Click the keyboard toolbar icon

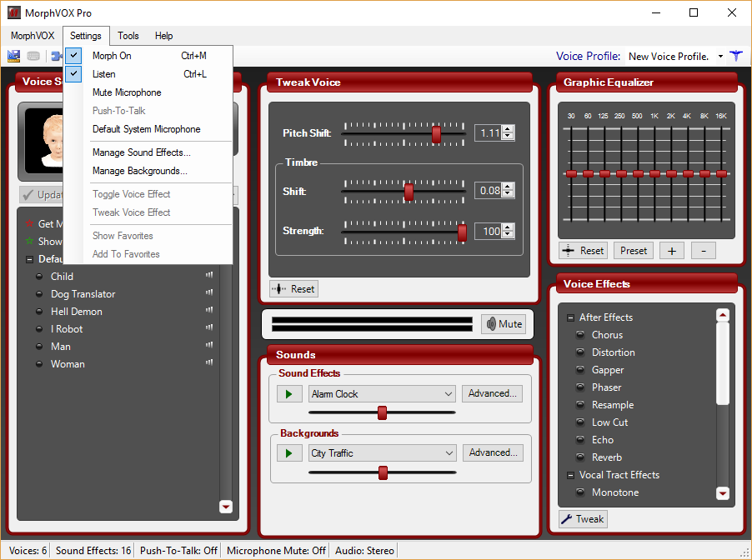(x=33, y=56)
